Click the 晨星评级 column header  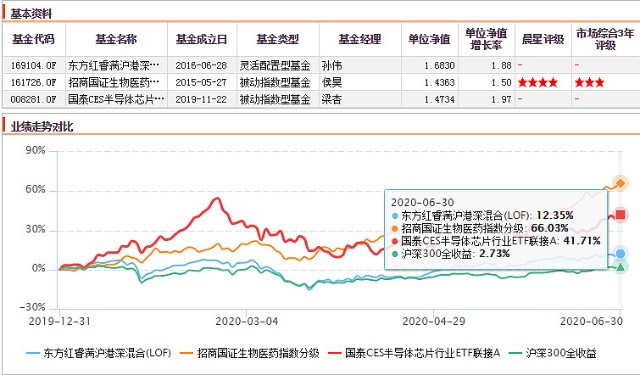tap(543, 39)
